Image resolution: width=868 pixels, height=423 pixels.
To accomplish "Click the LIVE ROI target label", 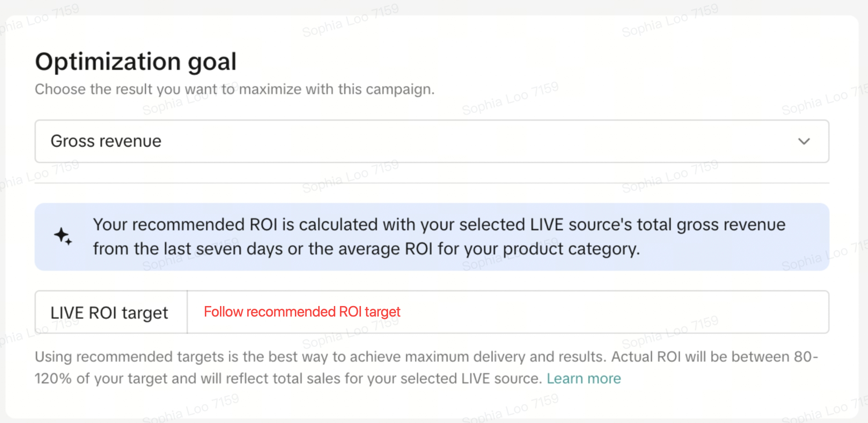I will click(109, 313).
